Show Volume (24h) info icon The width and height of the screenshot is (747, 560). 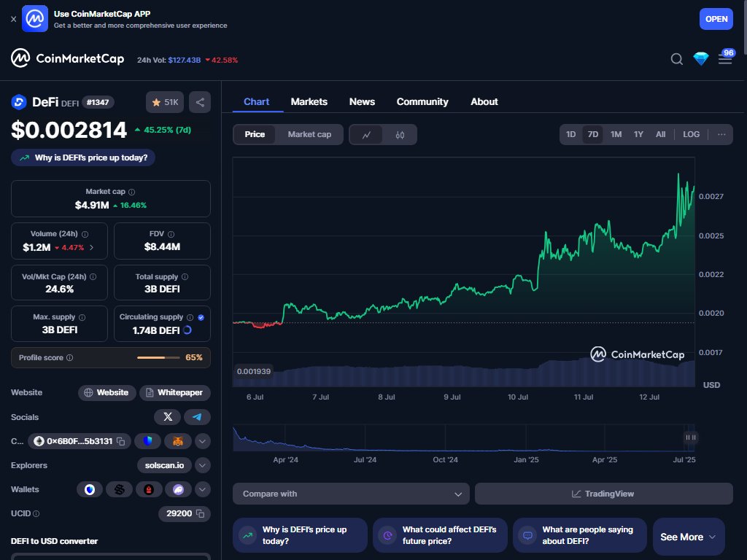click(x=85, y=234)
